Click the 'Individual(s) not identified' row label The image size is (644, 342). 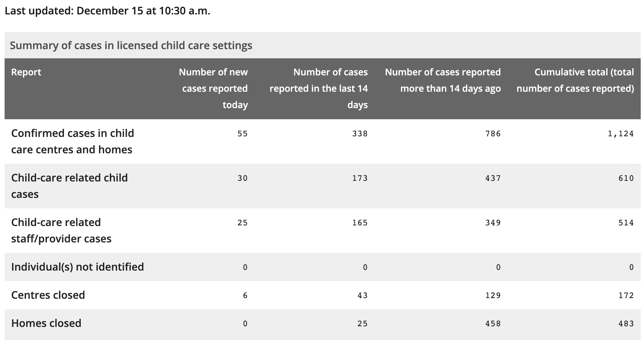point(77,267)
